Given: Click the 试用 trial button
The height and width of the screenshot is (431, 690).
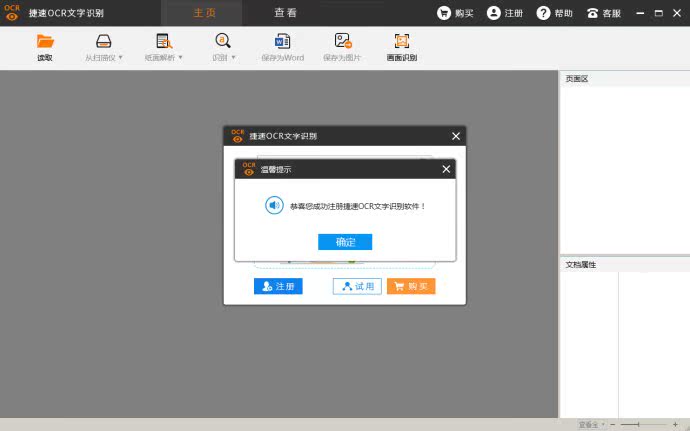Looking at the screenshot, I should (x=357, y=286).
